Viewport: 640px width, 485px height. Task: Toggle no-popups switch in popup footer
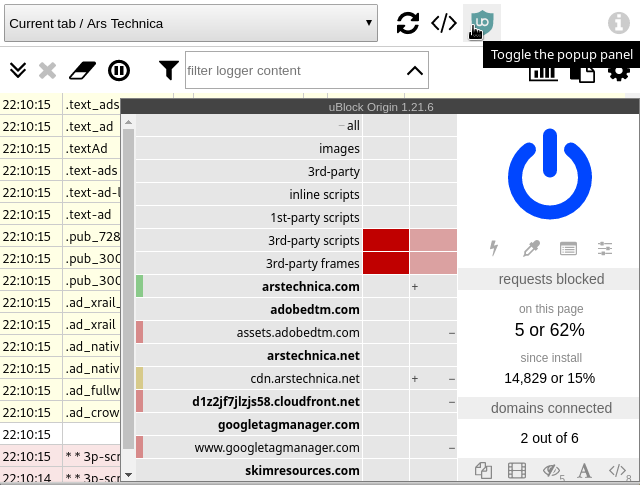pos(483,470)
